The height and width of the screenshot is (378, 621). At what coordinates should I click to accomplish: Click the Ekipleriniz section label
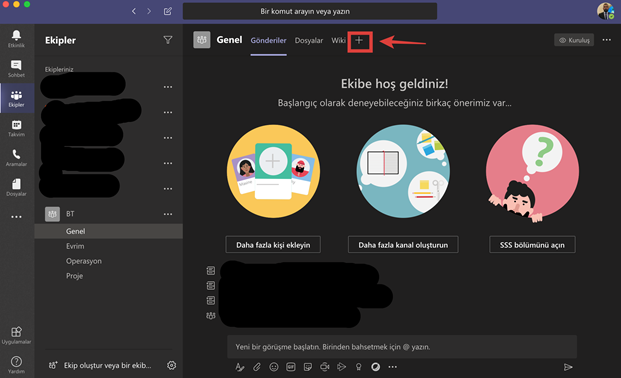59,69
